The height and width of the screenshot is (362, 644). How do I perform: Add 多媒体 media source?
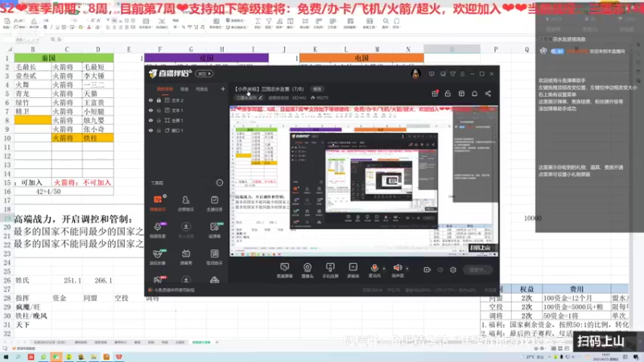point(353,270)
